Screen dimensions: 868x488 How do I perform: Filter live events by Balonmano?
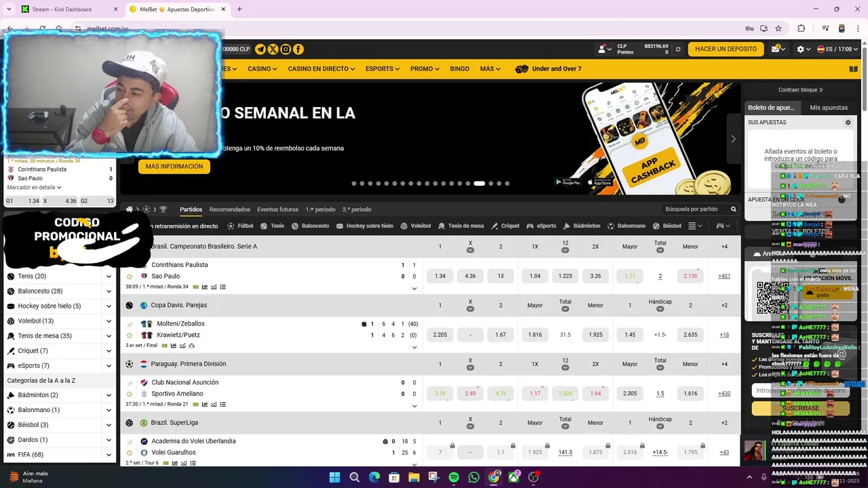(627, 226)
